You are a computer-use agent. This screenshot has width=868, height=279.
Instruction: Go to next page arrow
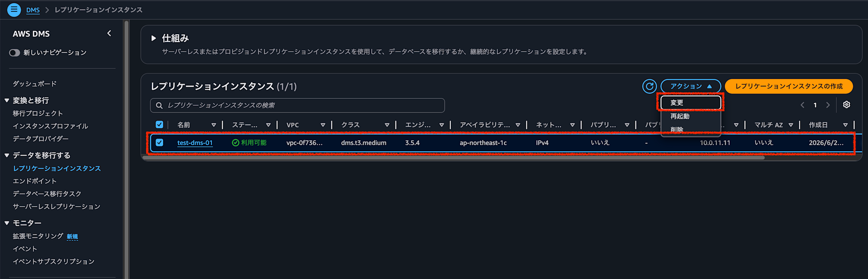pos(828,105)
